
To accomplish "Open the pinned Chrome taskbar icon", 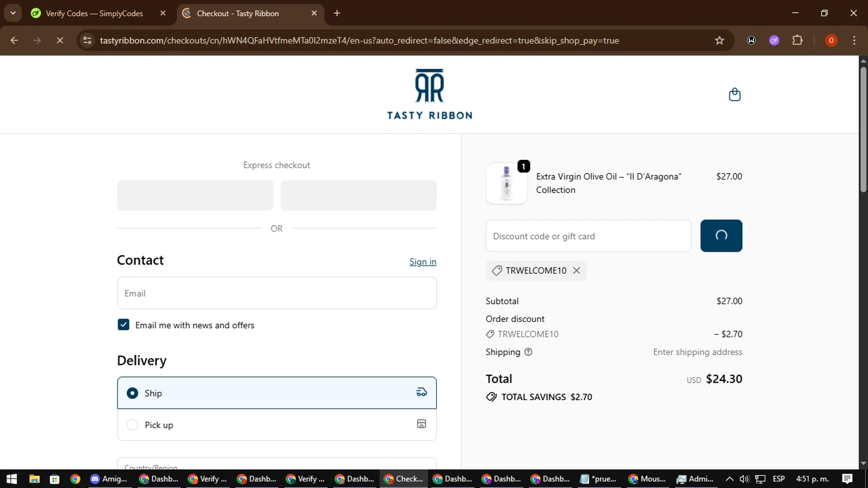I will click(75, 479).
